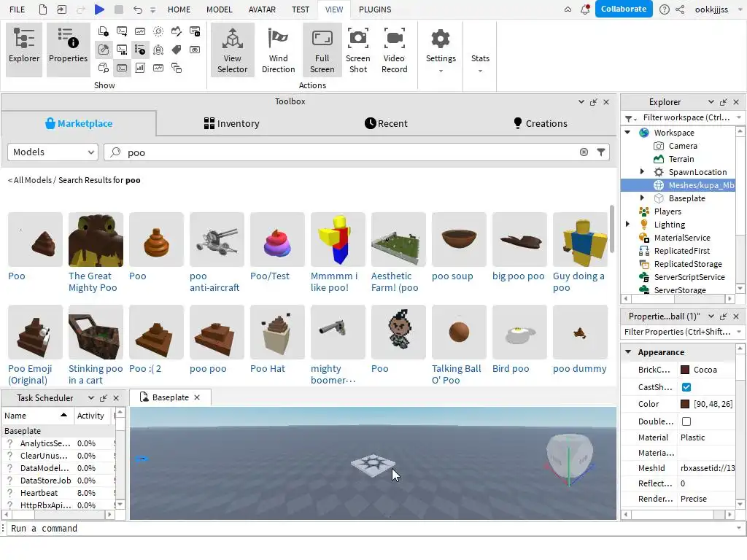Open Object Browser cube-magnifier icon
Screen dimensions: 747x560
pyautogui.click(x=104, y=68)
